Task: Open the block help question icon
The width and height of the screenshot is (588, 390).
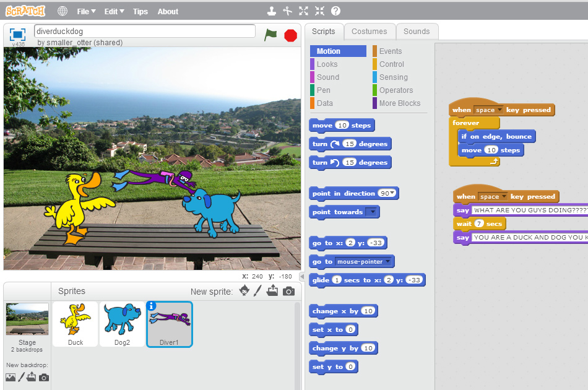Action: pyautogui.click(x=335, y=11)
